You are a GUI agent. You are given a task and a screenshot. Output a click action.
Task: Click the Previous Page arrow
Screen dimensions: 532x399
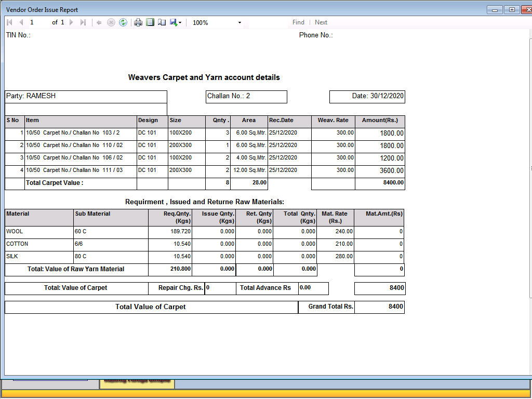(21, 22)
